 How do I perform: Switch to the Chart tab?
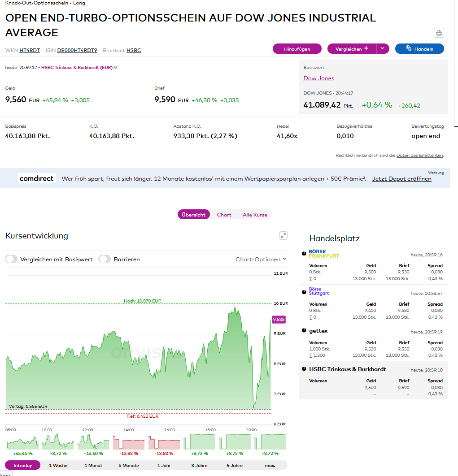click(224, 215)
